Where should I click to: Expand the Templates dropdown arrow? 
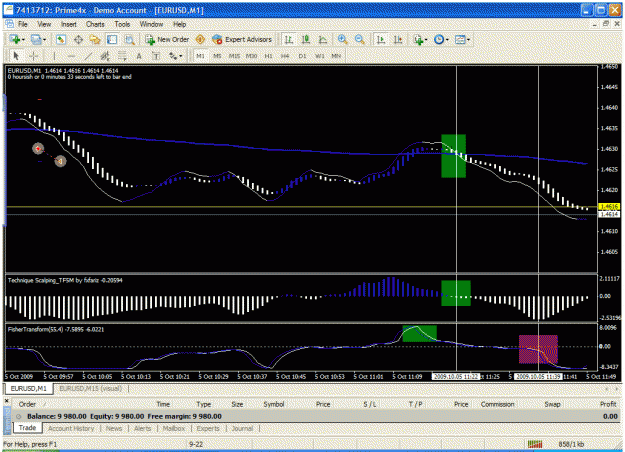[x=468, y=40]
